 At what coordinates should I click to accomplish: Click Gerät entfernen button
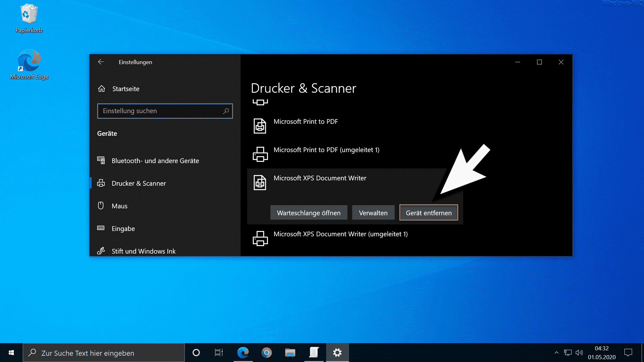429,213
